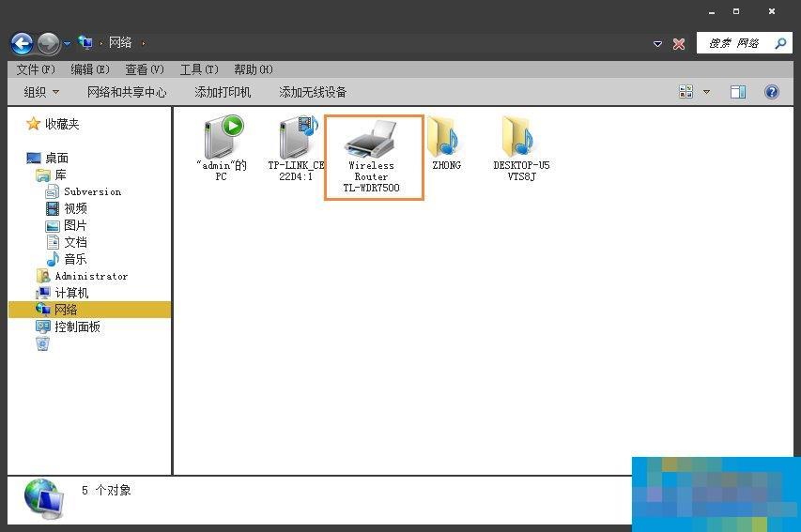This screenshot has height=532, width=801.
Task: Select the highlighted 网络 tree item
Action: click(90, 310)
